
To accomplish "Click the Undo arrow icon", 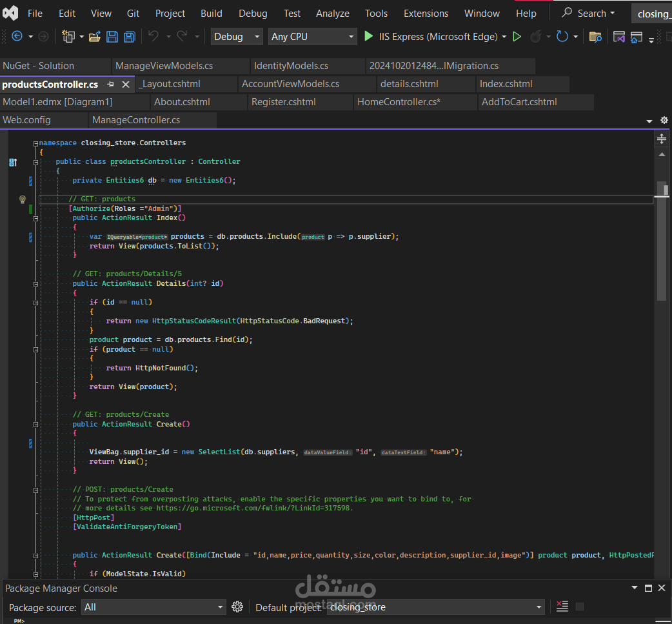I will [x=153, y=37].
